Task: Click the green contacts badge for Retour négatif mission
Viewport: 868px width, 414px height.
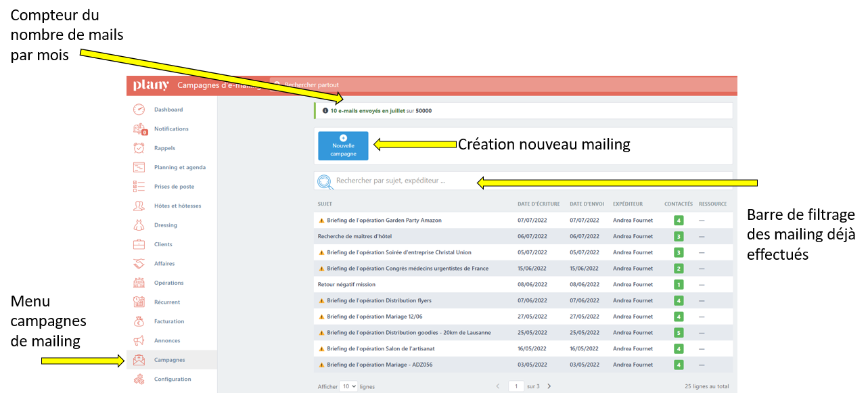Action: pos(678,285)
